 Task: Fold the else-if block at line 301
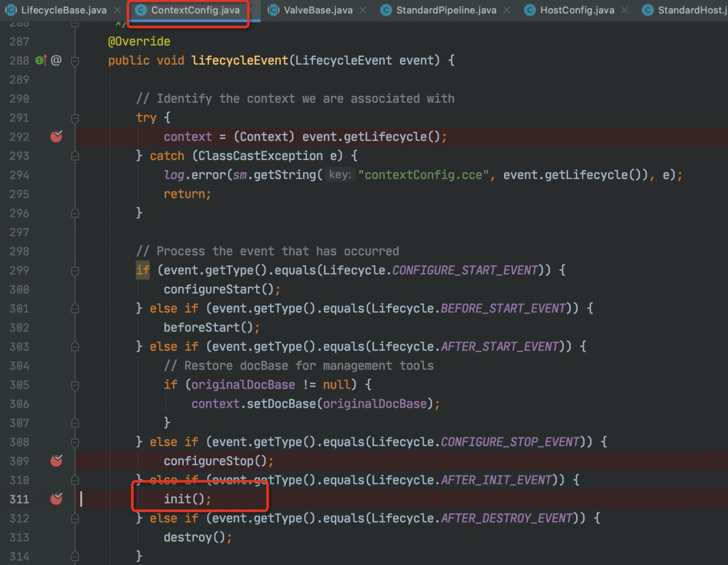75,309
